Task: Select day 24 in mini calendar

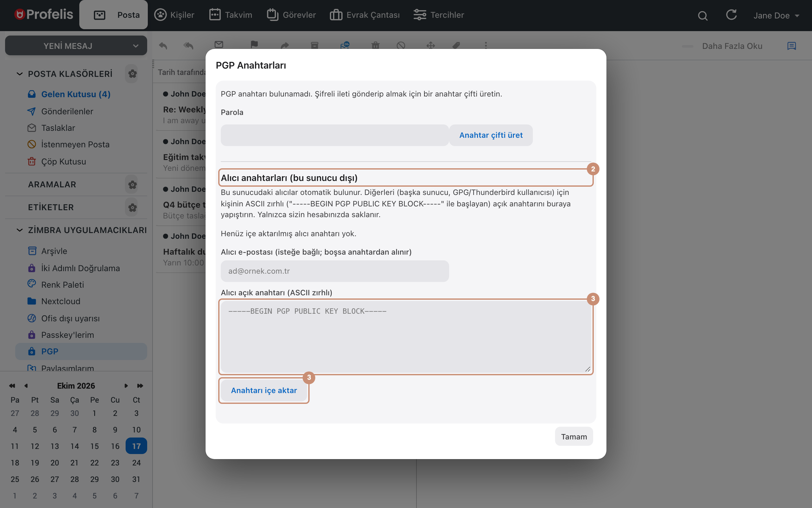Action: pos(136,463)
